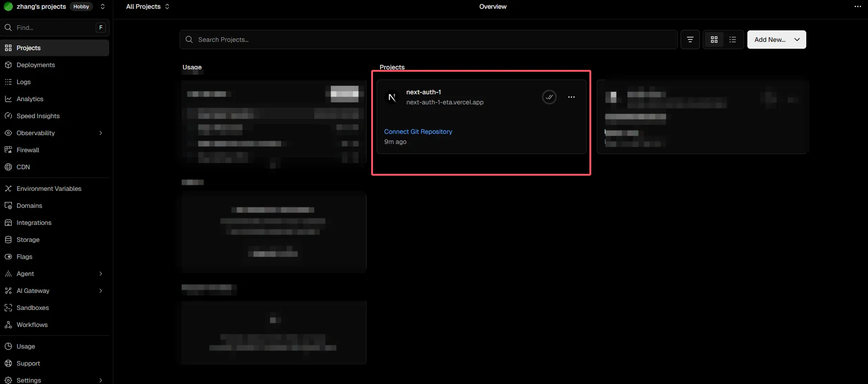Expand the AI Gateway submenu chevron
Image resolution: width=868 pixels, height=384 pixels.
[101, 291]
